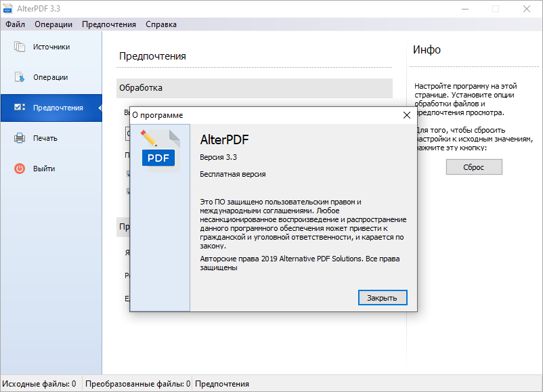
Task: Click Исходные файлы: 0 in status bar
Action: [39, 384]
